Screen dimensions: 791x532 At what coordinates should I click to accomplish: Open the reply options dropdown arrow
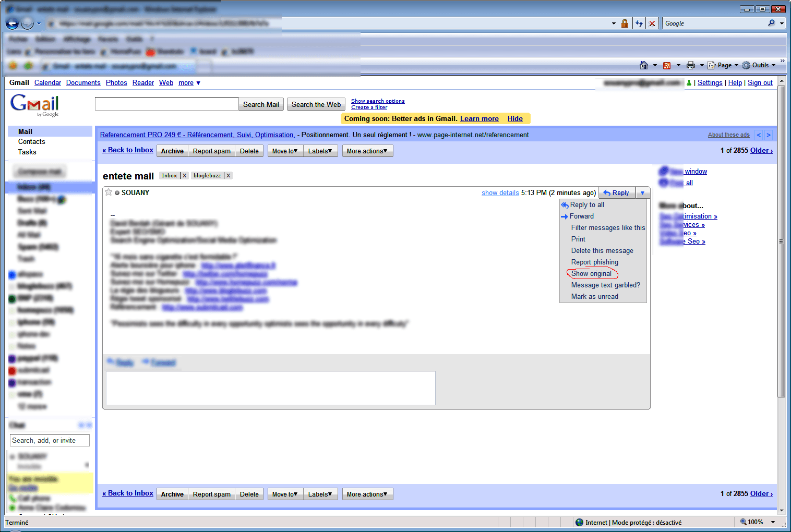click(x=643, y=193)
